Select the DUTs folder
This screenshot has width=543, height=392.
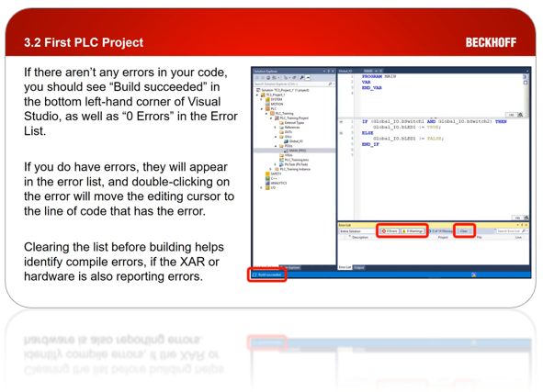(x=286, y=132)
